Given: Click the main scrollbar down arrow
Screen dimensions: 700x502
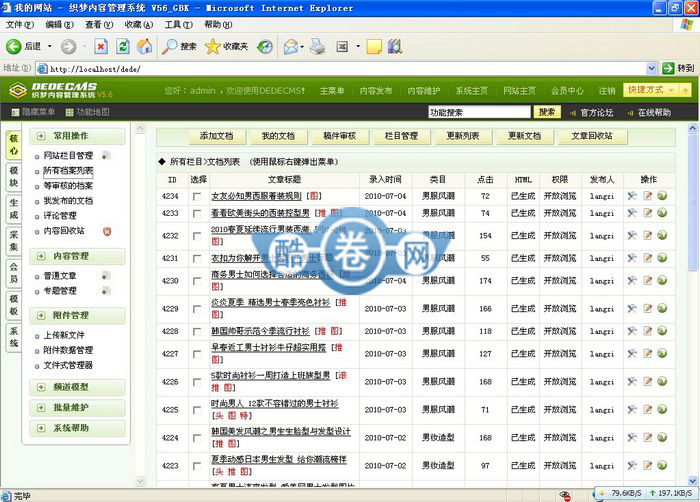Looking at the screenshot, I should pyautogui.click(x=693, y=481).
